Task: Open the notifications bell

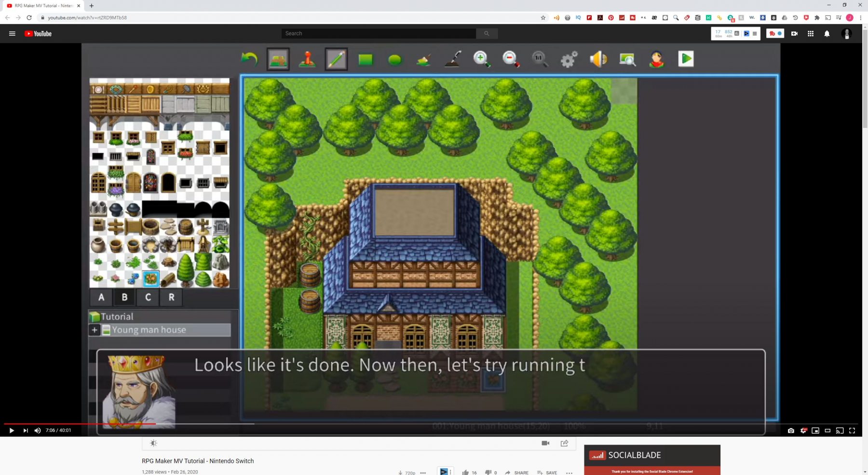Action: tap(827, 34)
